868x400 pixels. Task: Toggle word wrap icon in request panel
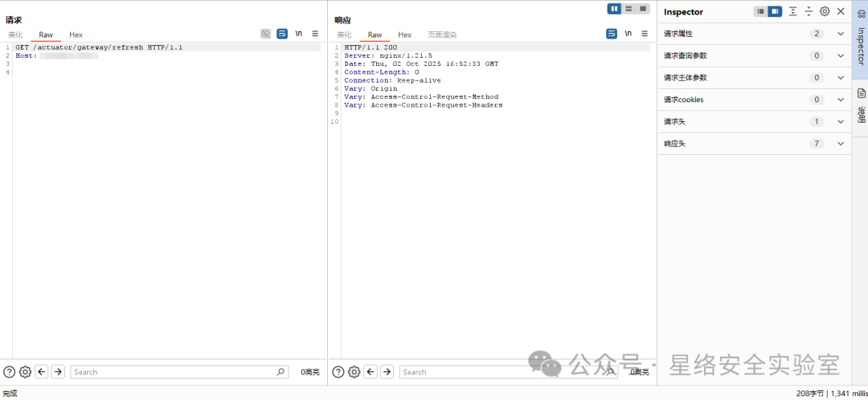click(282, 34)
